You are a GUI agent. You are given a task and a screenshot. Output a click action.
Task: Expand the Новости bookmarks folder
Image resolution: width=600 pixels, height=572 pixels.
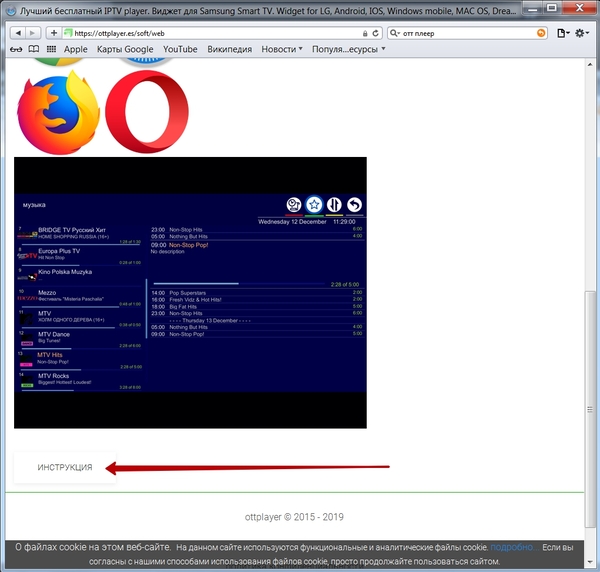click(282, 49)
